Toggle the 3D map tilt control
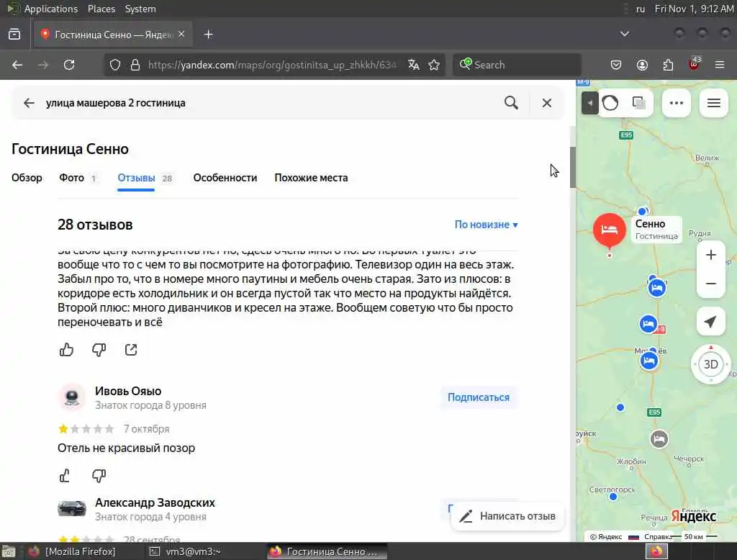The width and height of the screenshot is (737, 560). tap(710, 364)
